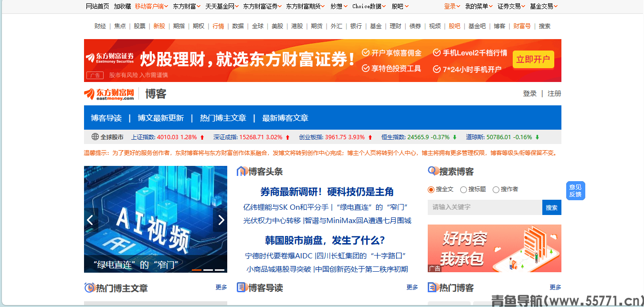Show next carousel slide with right arrow
Image resolution: width=644 pixels, height=307 pixels.
pos(221,220)
